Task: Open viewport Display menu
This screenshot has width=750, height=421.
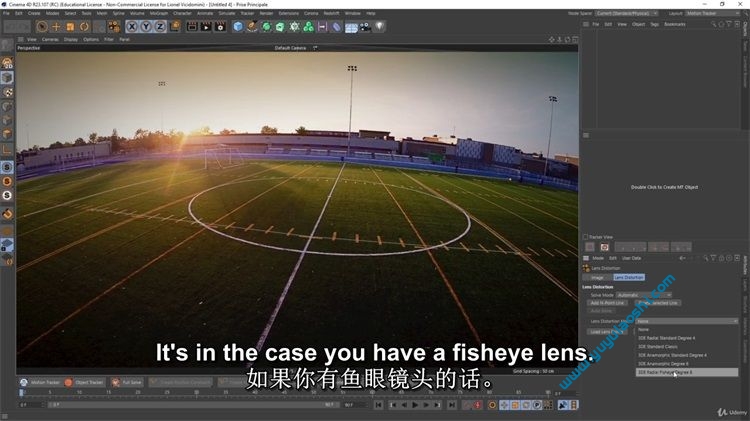Action: pyautogui.click(x=71, y=39)
